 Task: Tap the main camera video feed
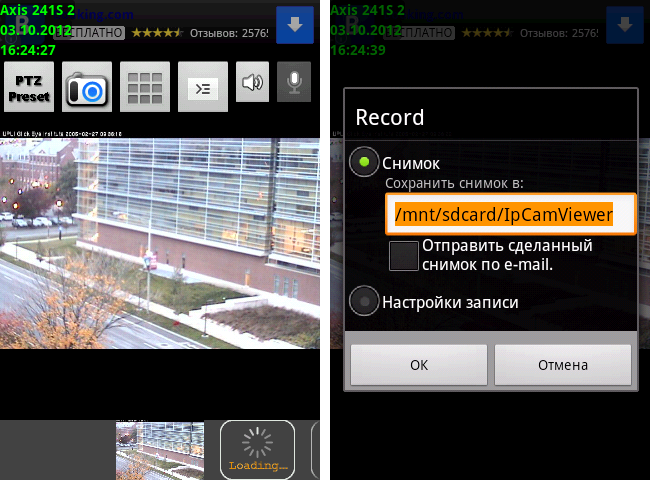click(160, 243)
